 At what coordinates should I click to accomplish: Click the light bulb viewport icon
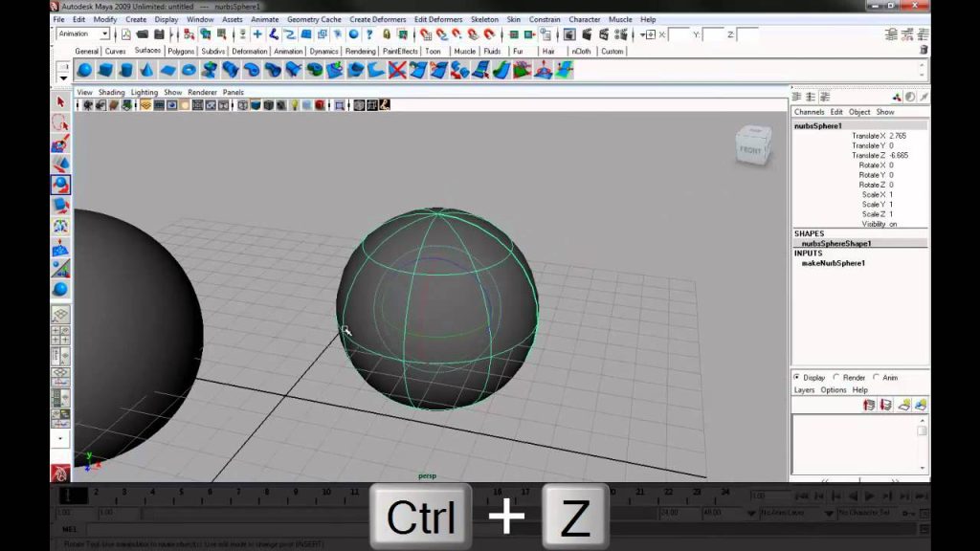point(295,105)
